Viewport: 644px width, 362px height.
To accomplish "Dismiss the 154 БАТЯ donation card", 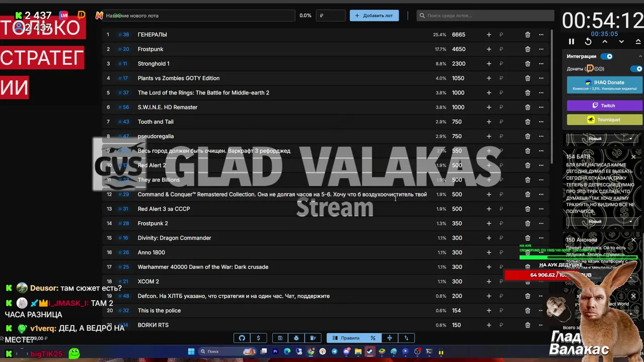I will click(x=633, y=157).
